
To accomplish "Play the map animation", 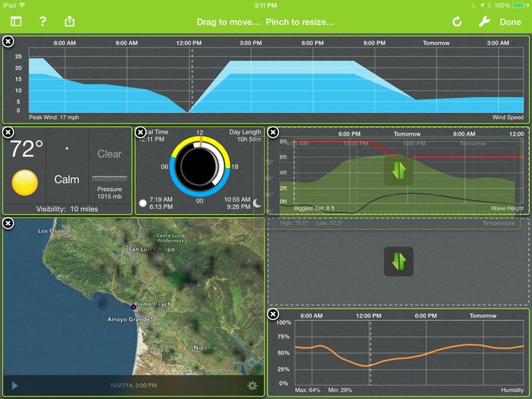I will click(15, 386).
